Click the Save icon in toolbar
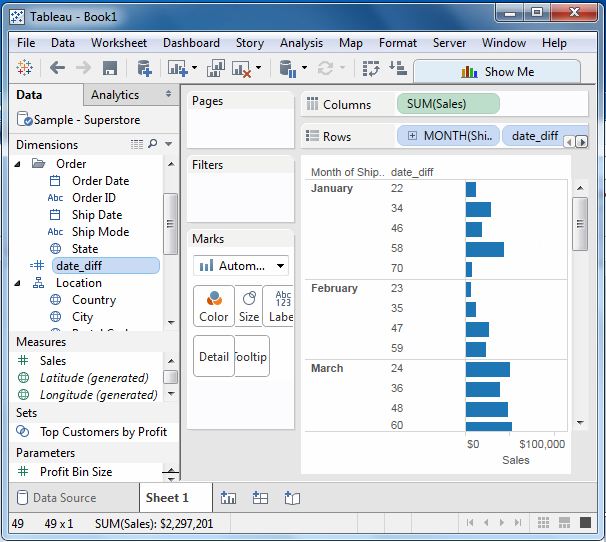 [110, 69]
